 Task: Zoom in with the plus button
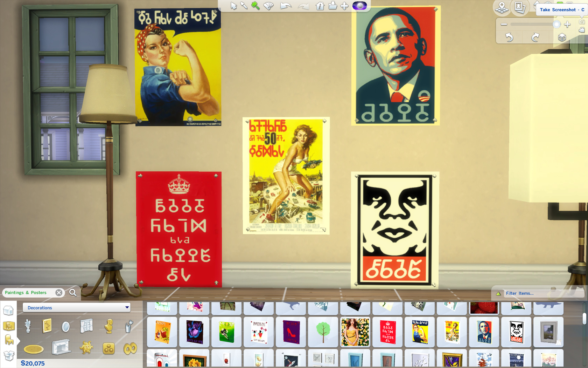click(567, 24)
